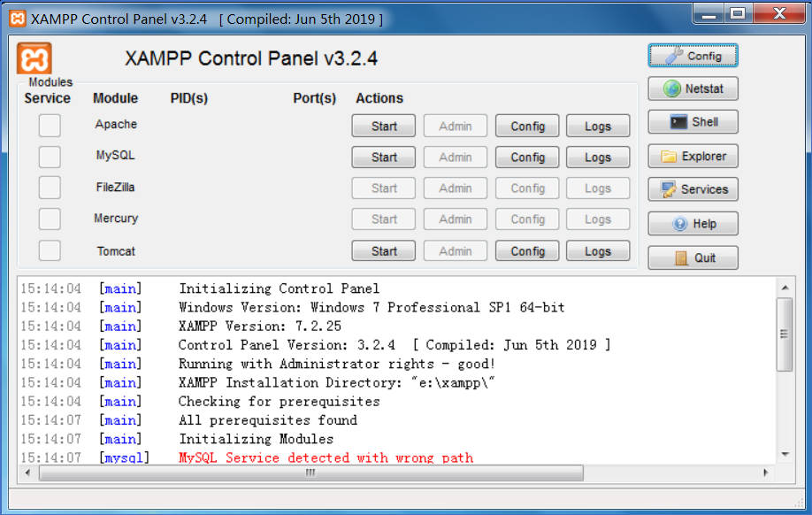Open the Apache Config menu

pos(527,126)
